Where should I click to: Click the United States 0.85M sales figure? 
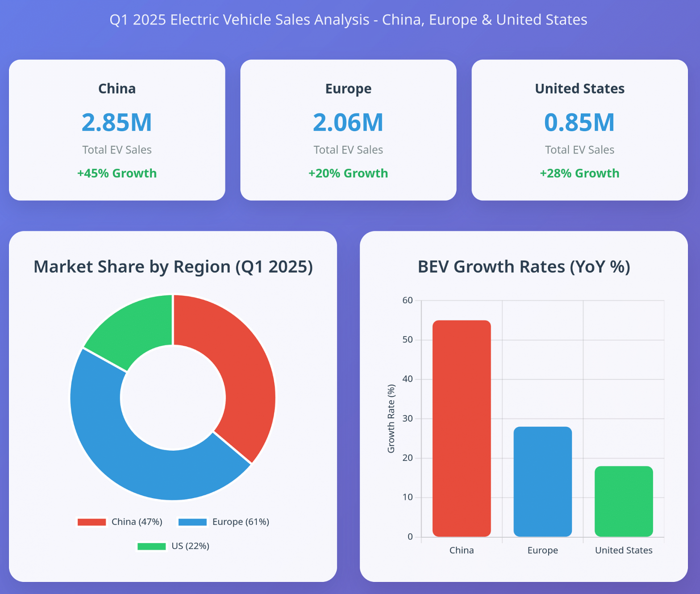coord(579,122)
